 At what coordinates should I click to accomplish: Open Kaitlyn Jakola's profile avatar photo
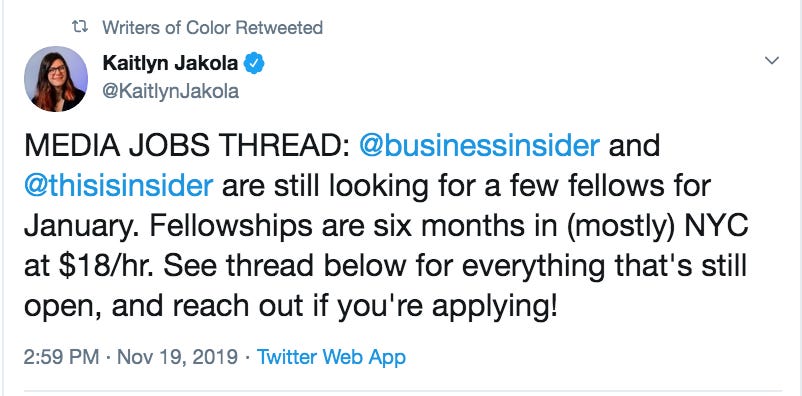56,79
